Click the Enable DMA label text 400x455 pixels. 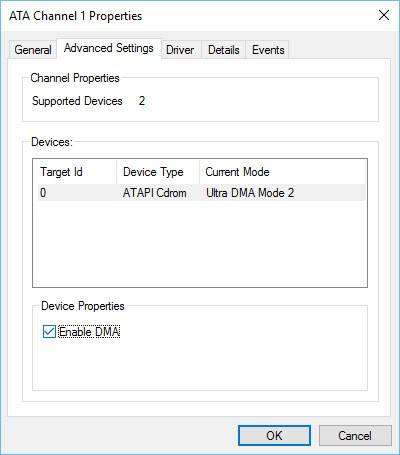tap(89, 332)
